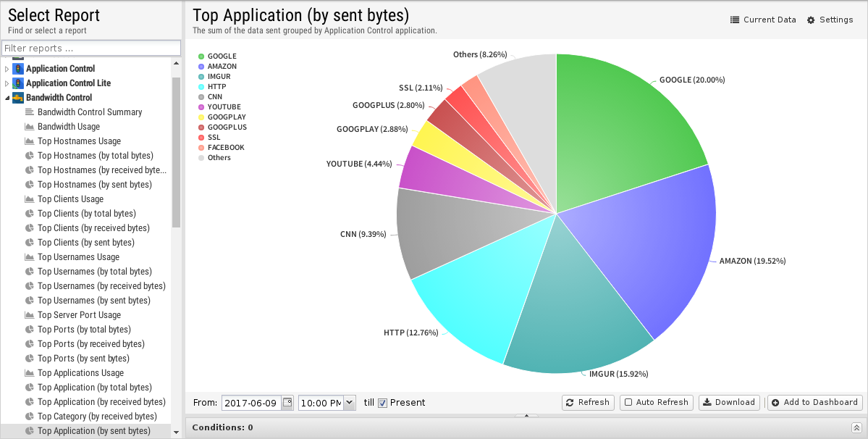Open Top Hostnames (by received bytes) report

[102, 170]
